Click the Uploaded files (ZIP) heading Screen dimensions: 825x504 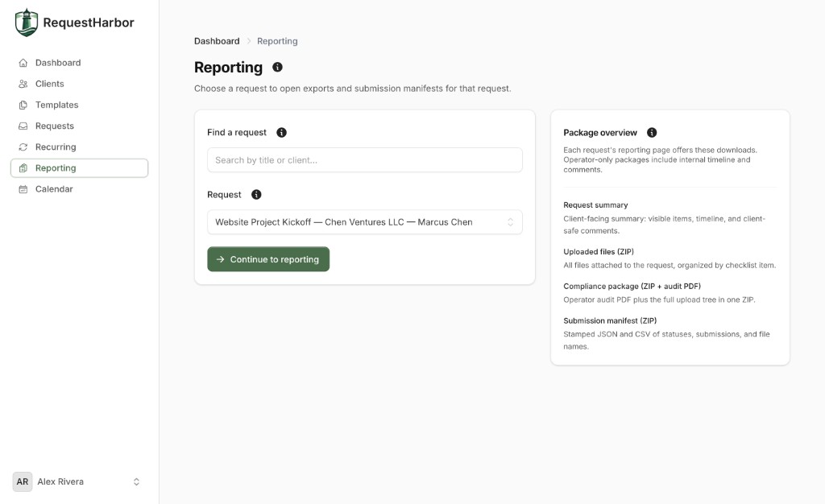coord(599,252)
